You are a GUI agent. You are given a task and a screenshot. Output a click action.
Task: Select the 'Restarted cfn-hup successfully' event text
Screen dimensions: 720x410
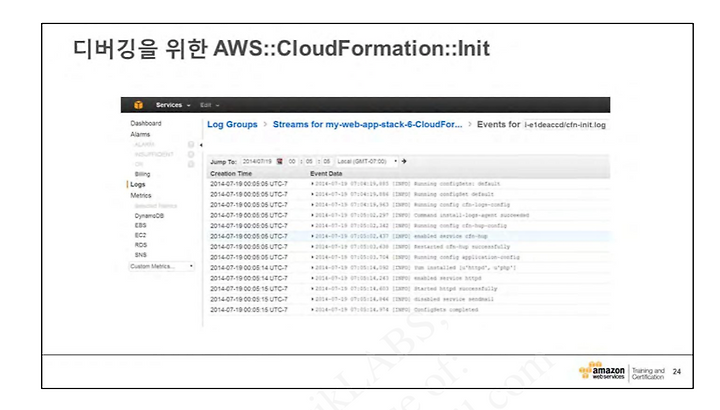(x=412, y=247)
